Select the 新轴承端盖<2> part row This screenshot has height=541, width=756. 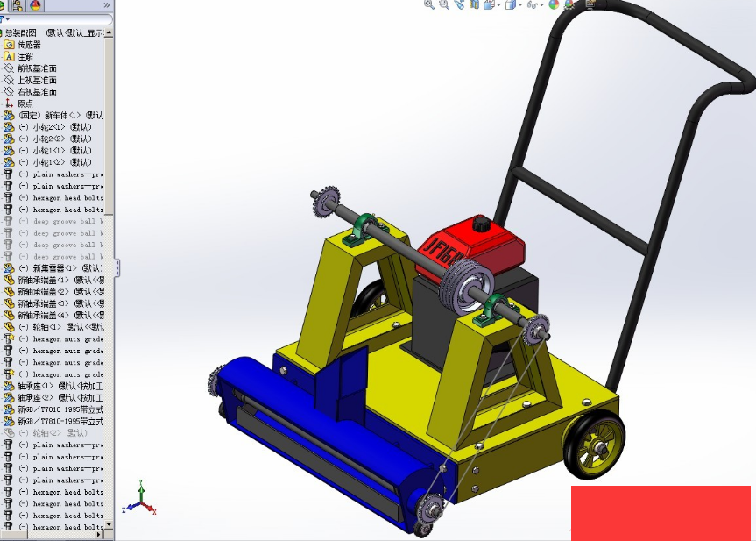53,291
